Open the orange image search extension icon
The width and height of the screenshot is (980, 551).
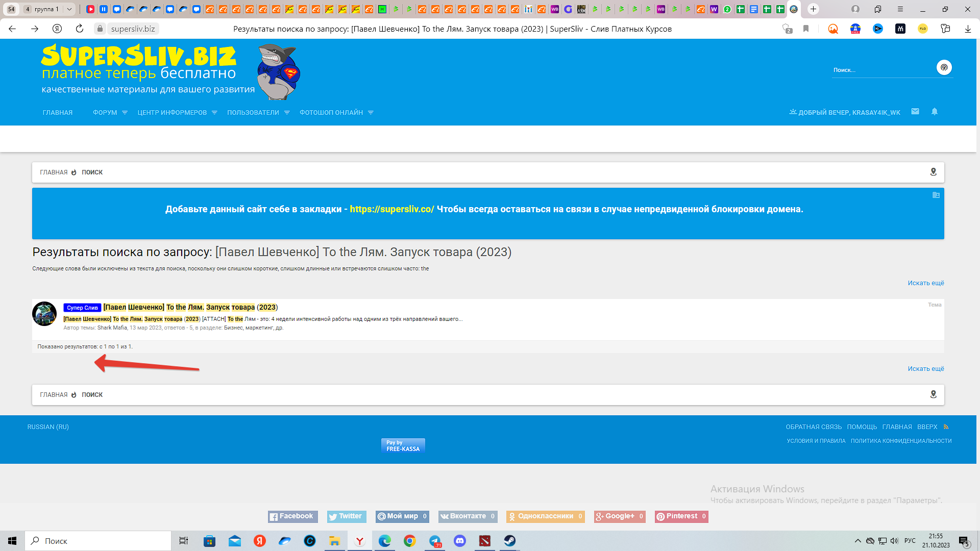click(x=833, y=29)
